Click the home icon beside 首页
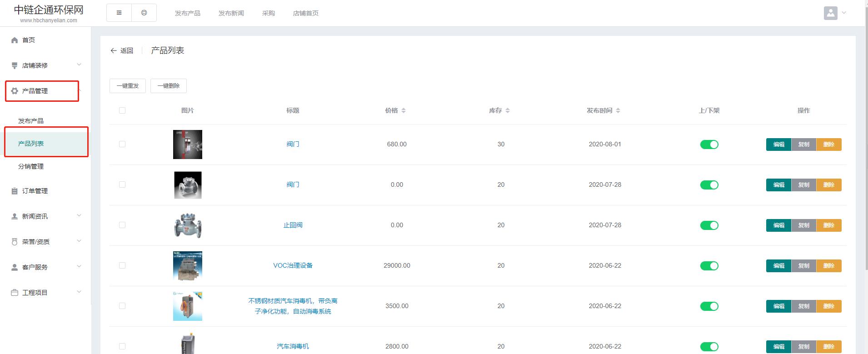This screenshot has height=354, width=868. [15, 40]
